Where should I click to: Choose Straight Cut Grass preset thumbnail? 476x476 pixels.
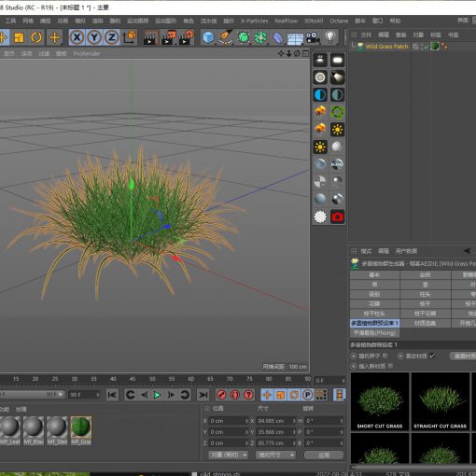[440, 401]
